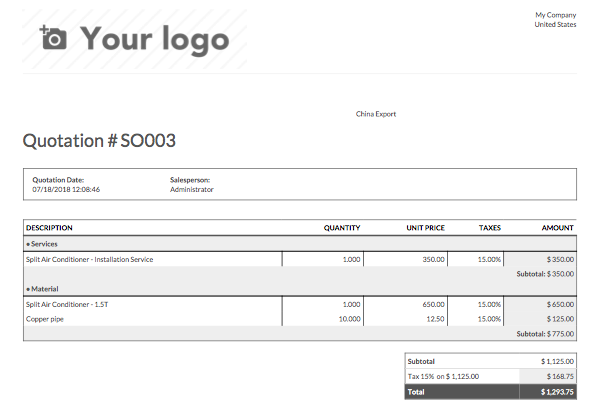The image size is (603, 411).
Task: Click the Total $ 1,293.75 row
Action: 491,392
